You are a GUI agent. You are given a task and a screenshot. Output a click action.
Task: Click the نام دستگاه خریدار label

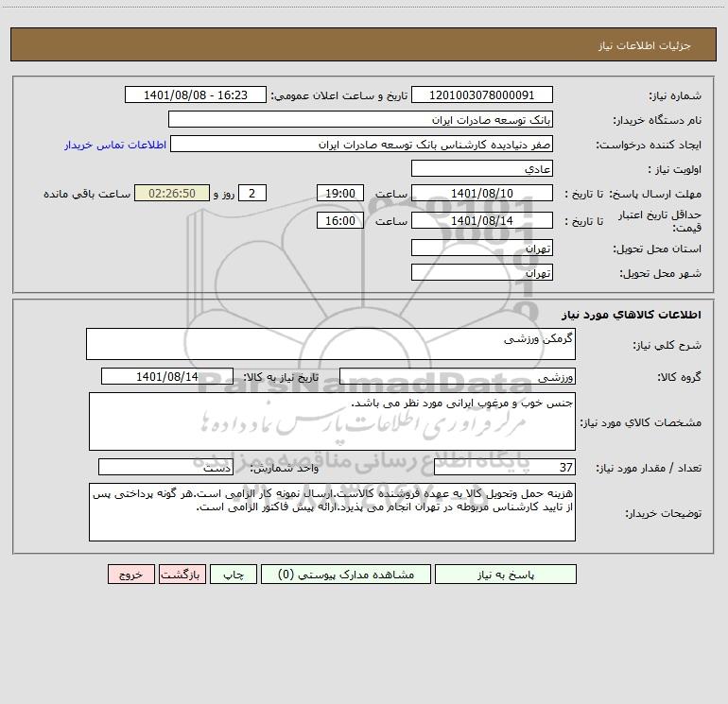657,120
